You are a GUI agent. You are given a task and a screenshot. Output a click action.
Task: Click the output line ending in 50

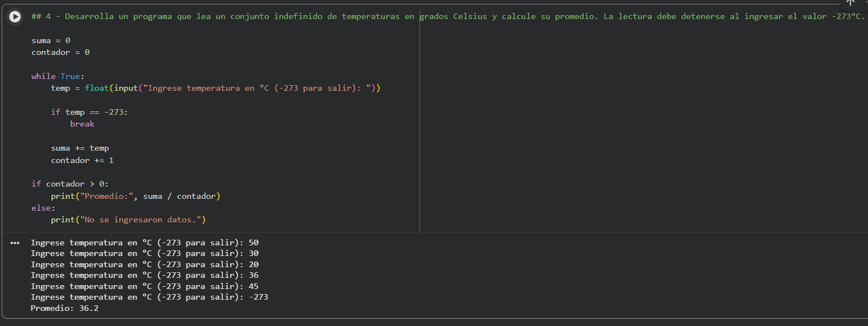[144, 243]
